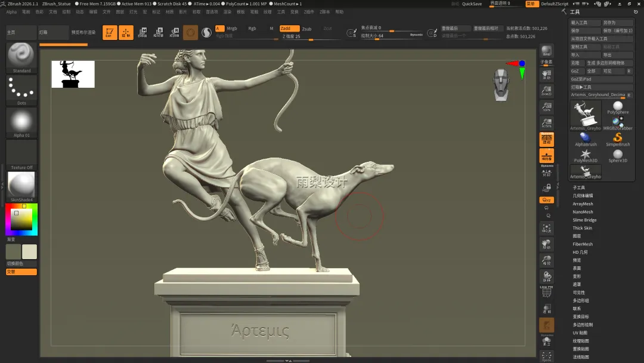Click the Xpose icon
The height and width of the screenshot is (363, 644).
pos(547,356)
